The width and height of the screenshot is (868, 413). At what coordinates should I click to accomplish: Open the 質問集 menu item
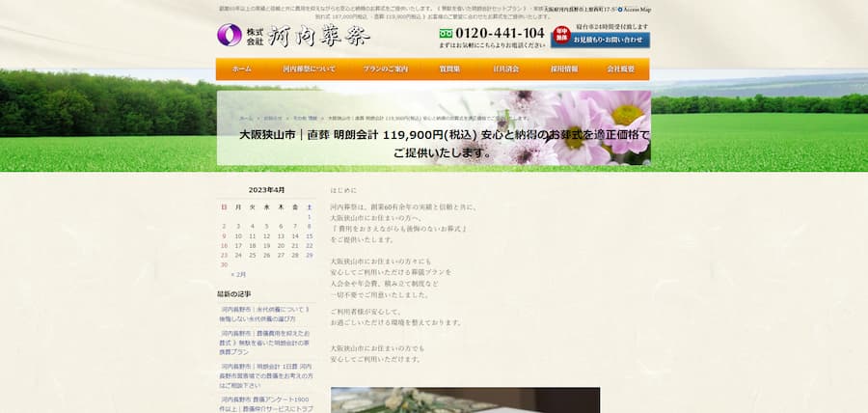pyautogui.click(x=449, y=69)
